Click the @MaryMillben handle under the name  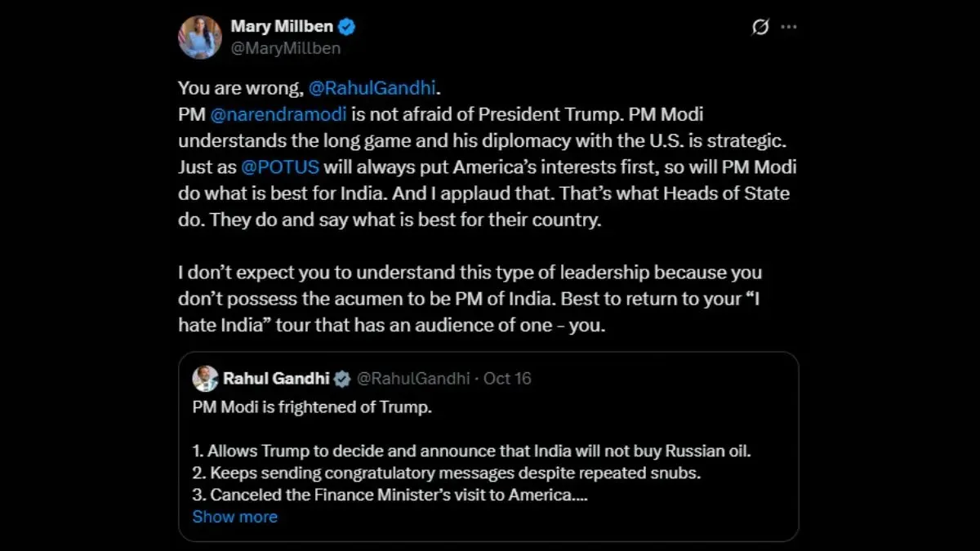(286, 48)
